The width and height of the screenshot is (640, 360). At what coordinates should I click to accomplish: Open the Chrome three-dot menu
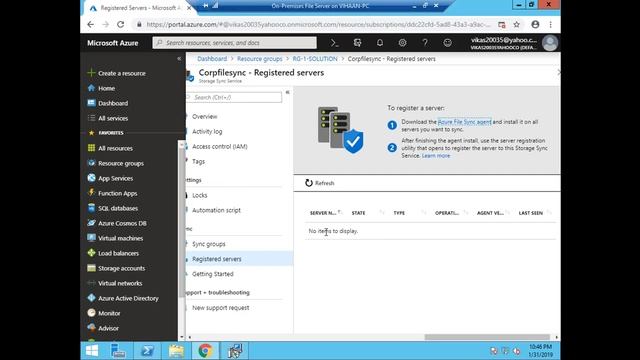pyautogui.click(x=551, y=24)
